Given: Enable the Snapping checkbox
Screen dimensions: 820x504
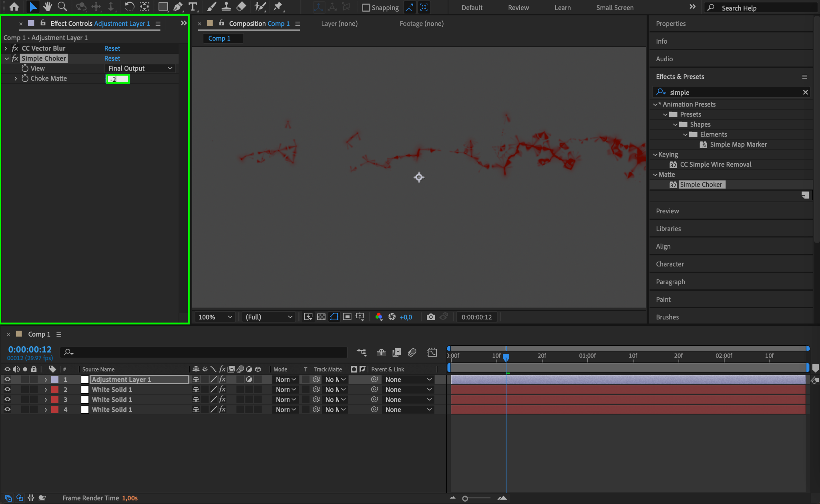Looking at the screenshot, I should pos(366,8).
